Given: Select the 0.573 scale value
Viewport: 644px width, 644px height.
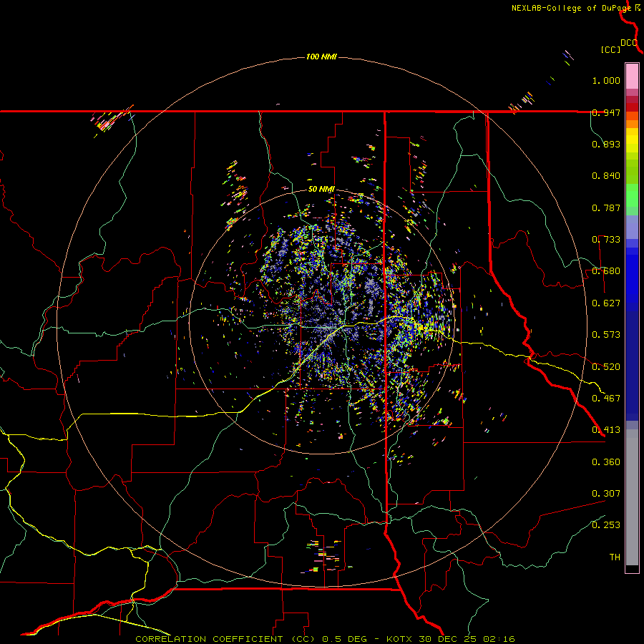Looking at the screenshot, I should pos(606,335).
